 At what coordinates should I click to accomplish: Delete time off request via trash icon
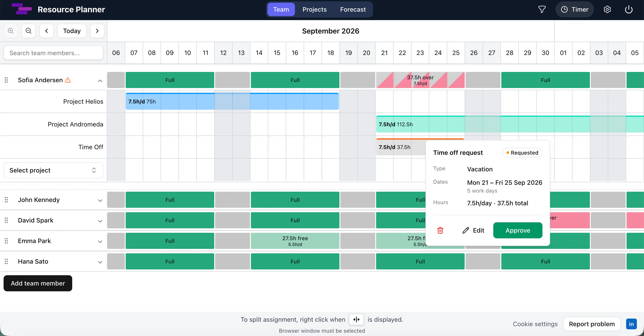440,230
